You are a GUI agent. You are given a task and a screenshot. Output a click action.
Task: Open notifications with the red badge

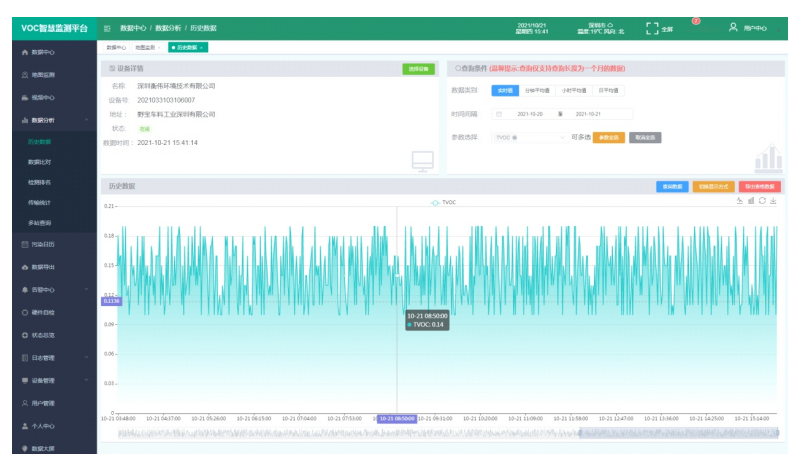tap(696, 22)
